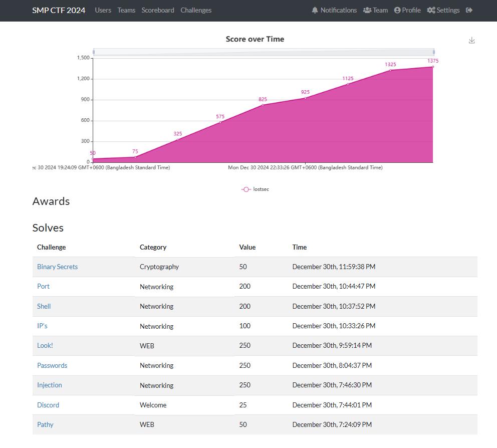Open the Pathy challenge link
The image size is (497, 448).
pos(45,424)
